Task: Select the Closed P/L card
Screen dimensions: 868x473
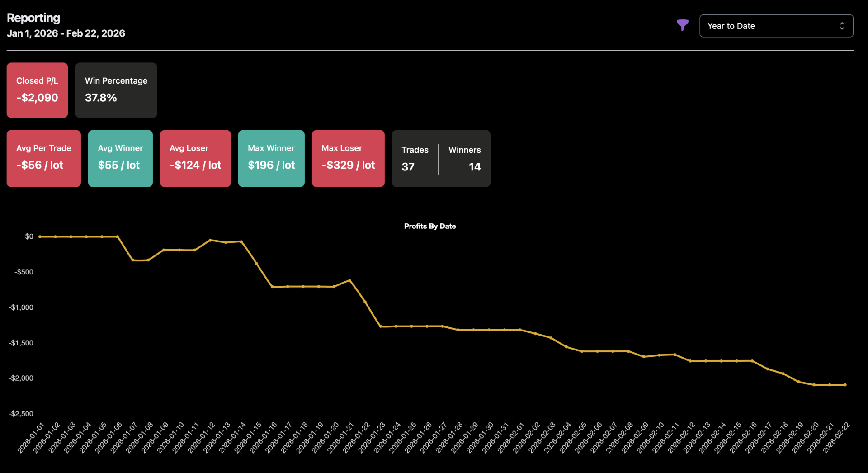Action: point(37,90)
